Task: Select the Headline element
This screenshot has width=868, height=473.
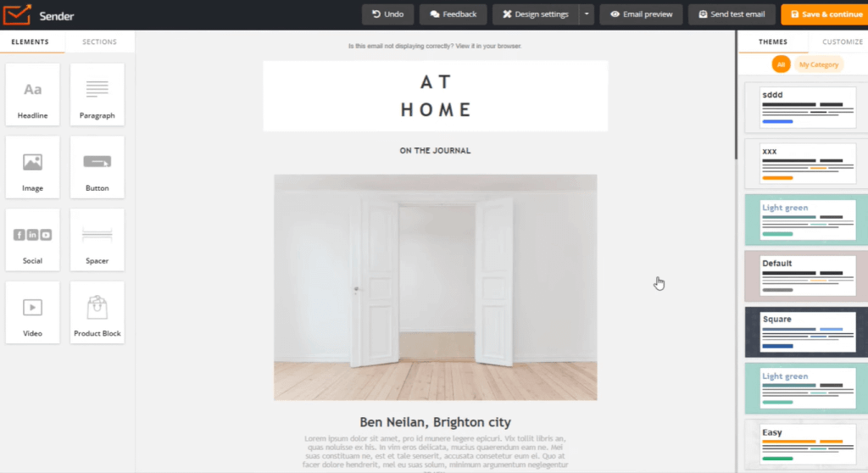Action: tap(33, 95)
